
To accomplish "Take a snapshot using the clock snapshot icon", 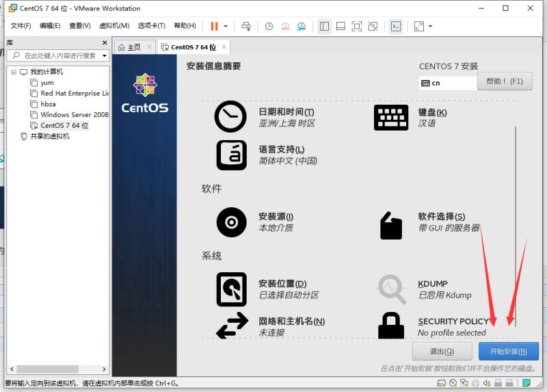I will (x=269, y=26).
